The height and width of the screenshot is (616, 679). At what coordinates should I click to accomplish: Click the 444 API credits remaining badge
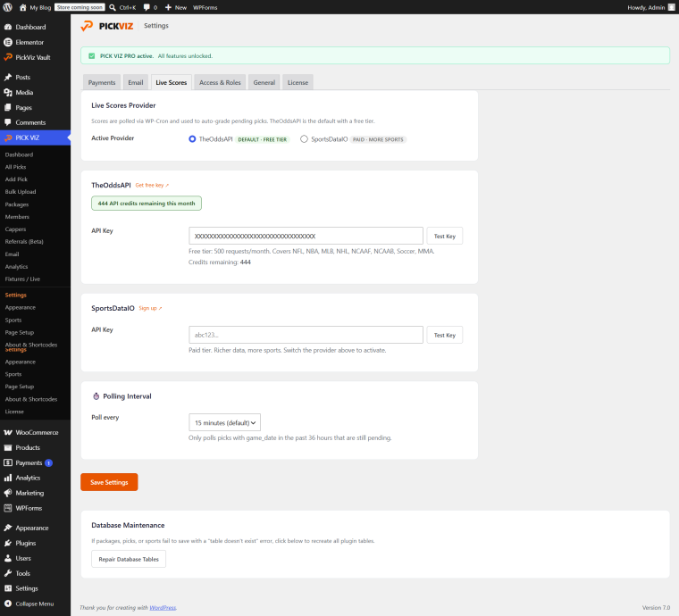pos(147,204)
